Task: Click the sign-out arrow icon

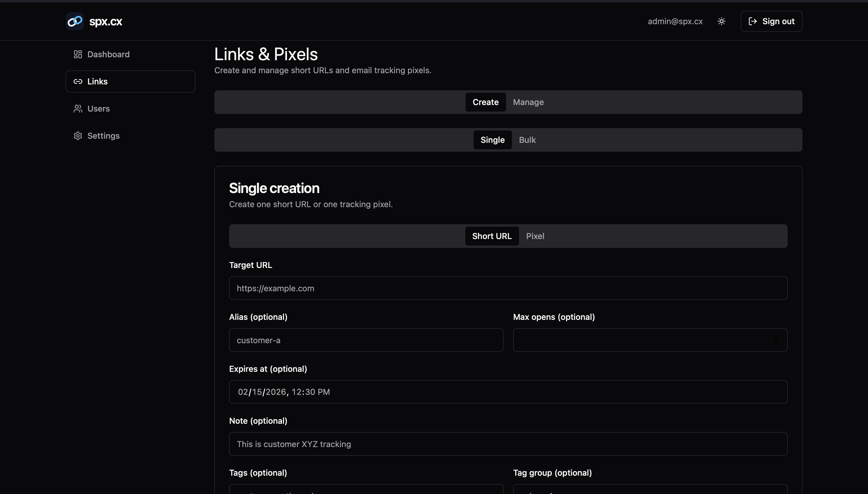Action: click(x=753, y=21)
